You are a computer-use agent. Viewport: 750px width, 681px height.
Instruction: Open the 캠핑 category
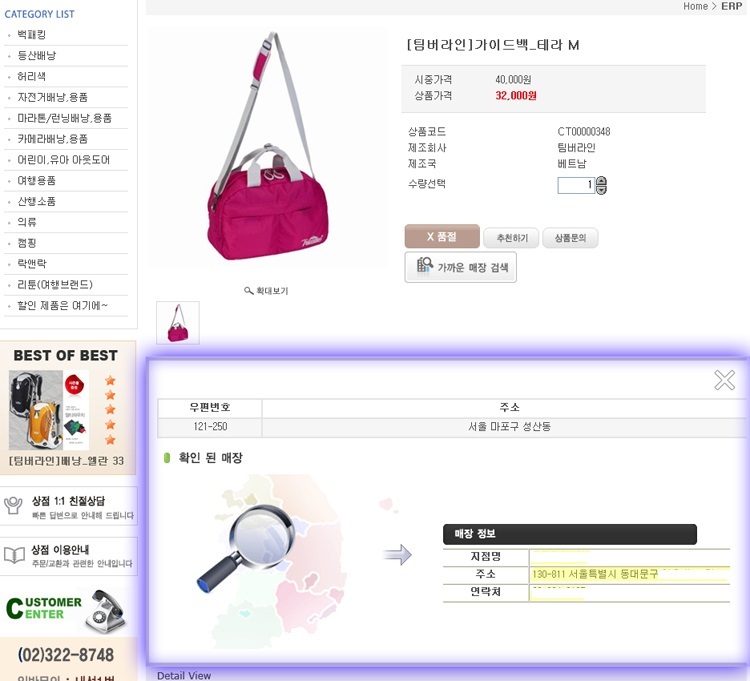(x=27, y=243)
